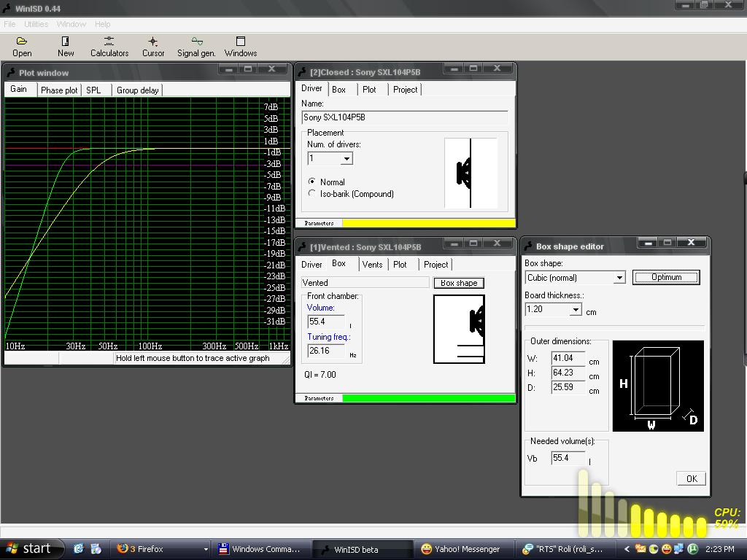
Task: Open the Windows toolbar icon
Action: tap(241, 47)
